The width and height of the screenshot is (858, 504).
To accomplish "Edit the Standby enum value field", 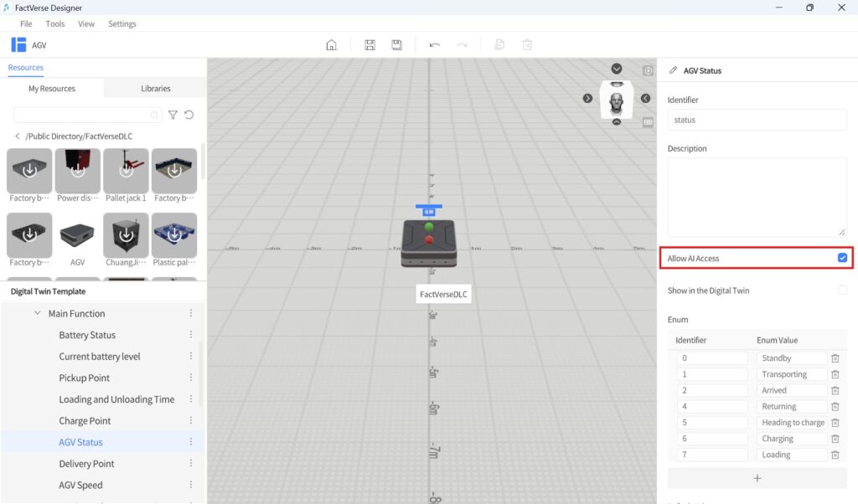I will tap(792, 358).
